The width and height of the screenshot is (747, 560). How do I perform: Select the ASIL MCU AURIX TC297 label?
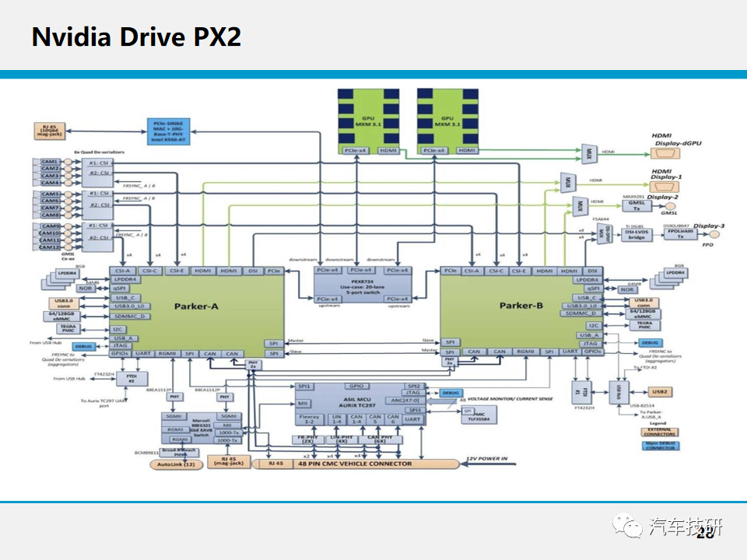click(x=357, y=402)
